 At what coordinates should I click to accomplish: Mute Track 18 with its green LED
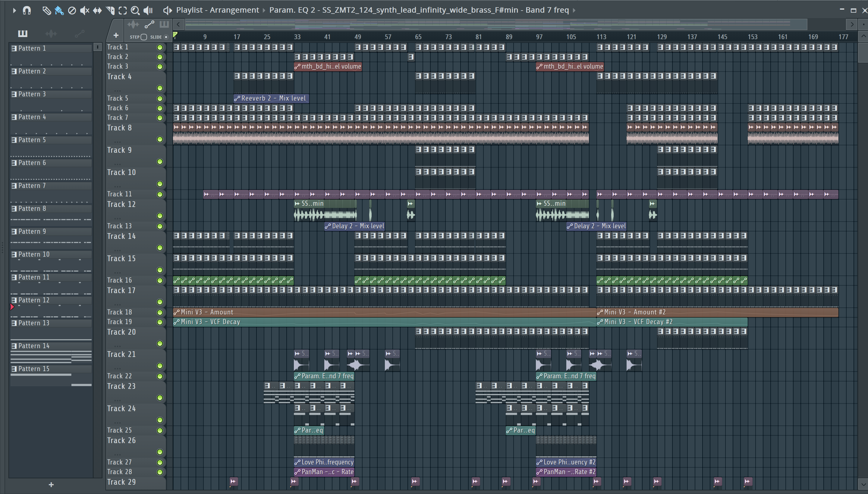(159, 312)
